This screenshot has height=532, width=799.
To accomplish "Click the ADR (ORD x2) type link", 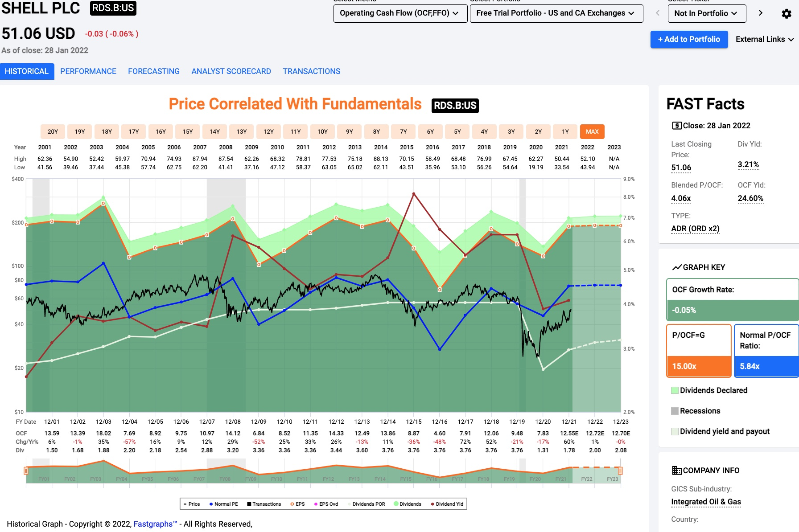I will click(695, 229).
